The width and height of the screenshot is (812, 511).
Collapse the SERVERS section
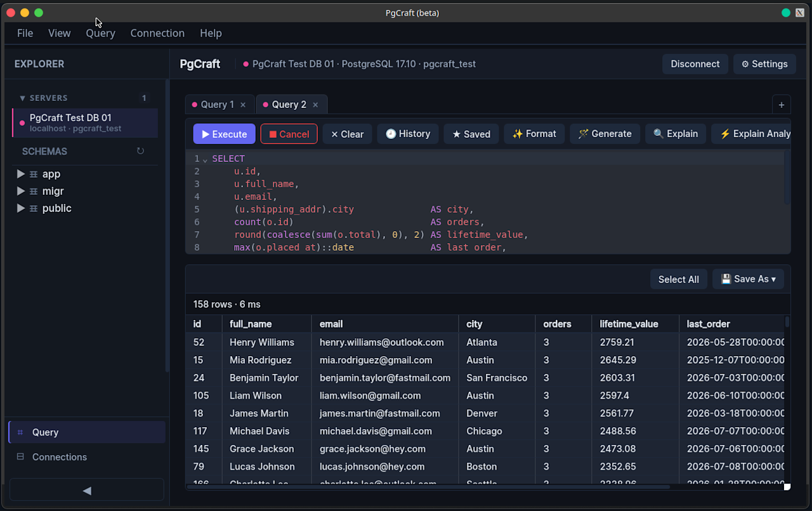point(23,98)
